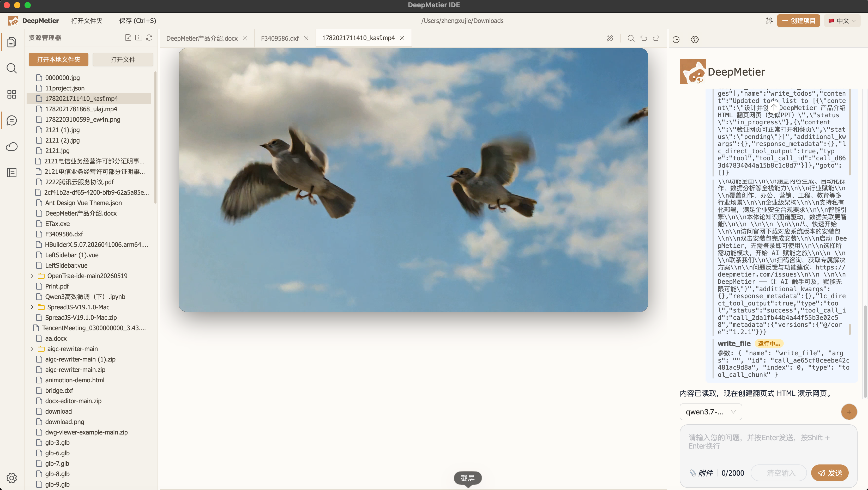Screen dimensions: 868x490
Task: Click the round plus button in chat
Action: [x=849, y=412]
